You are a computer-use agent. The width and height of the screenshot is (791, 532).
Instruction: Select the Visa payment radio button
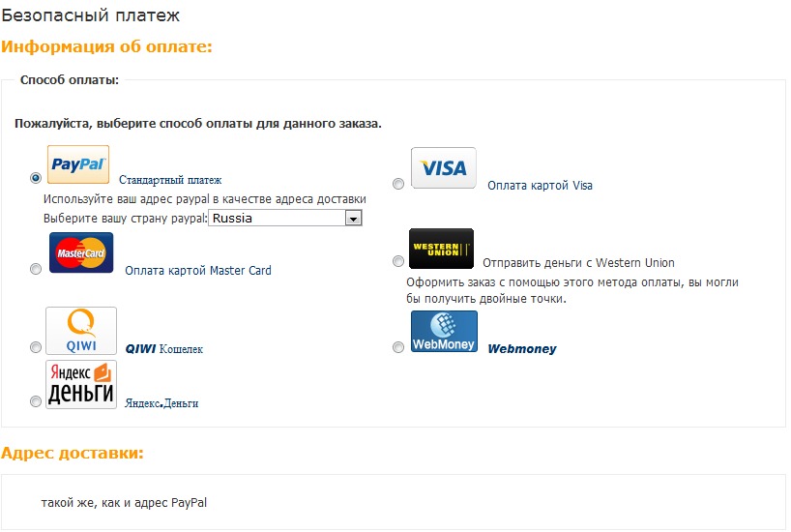pyautogui.click(x=398, y=184)
